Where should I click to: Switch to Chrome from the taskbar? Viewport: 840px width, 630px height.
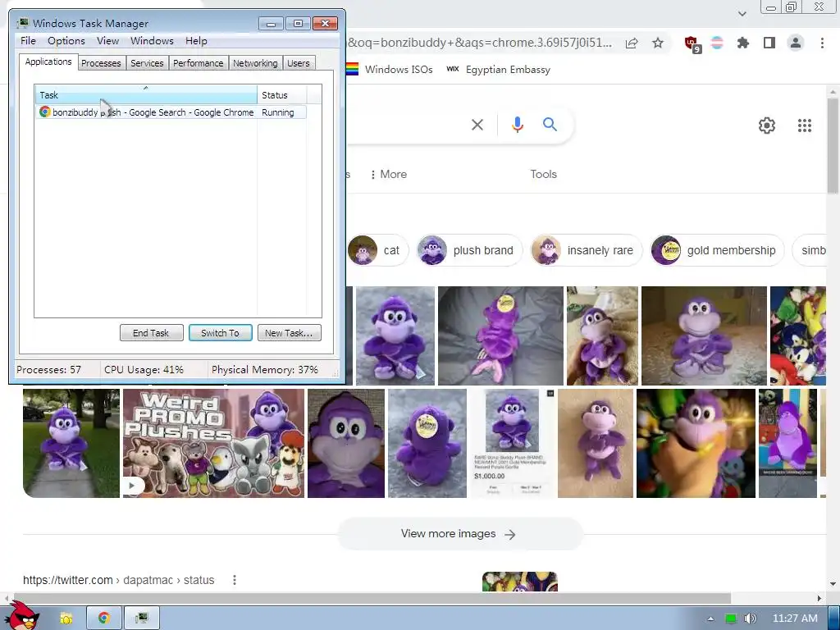click(104, 619)
